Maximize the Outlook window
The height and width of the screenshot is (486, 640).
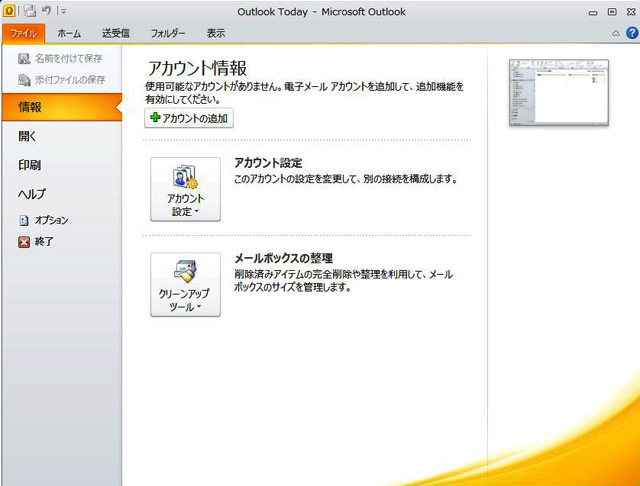612,12
